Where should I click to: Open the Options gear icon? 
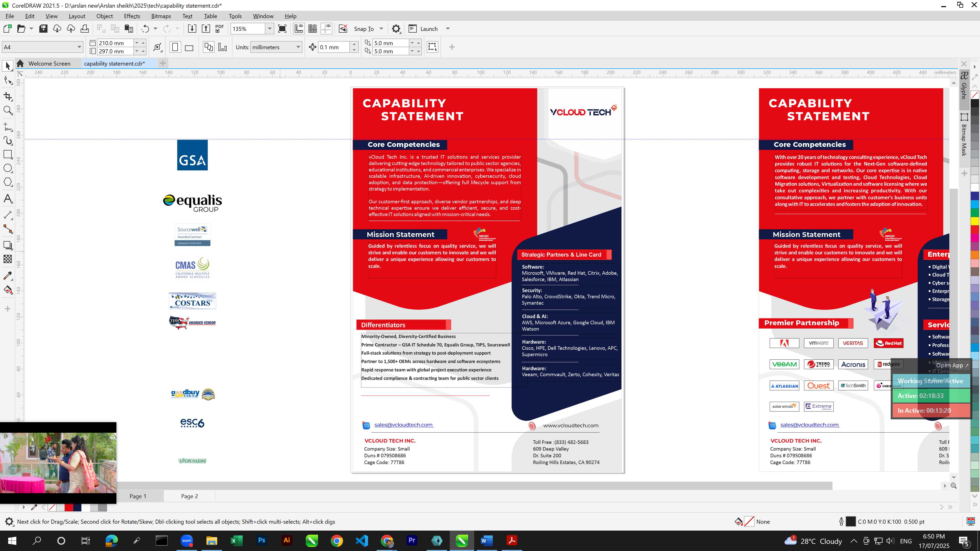click(x=396, y=29)
